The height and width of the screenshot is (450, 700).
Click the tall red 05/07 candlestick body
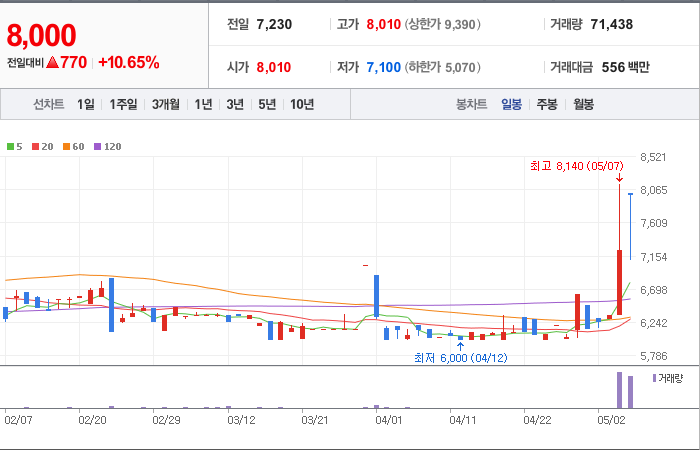620,283
